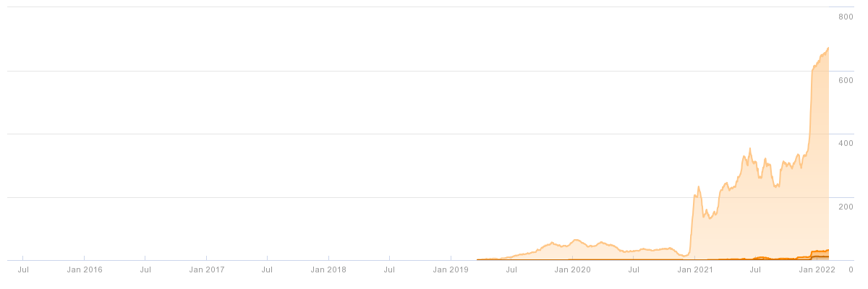Click the 0 y-axis value label

[851, 269]
